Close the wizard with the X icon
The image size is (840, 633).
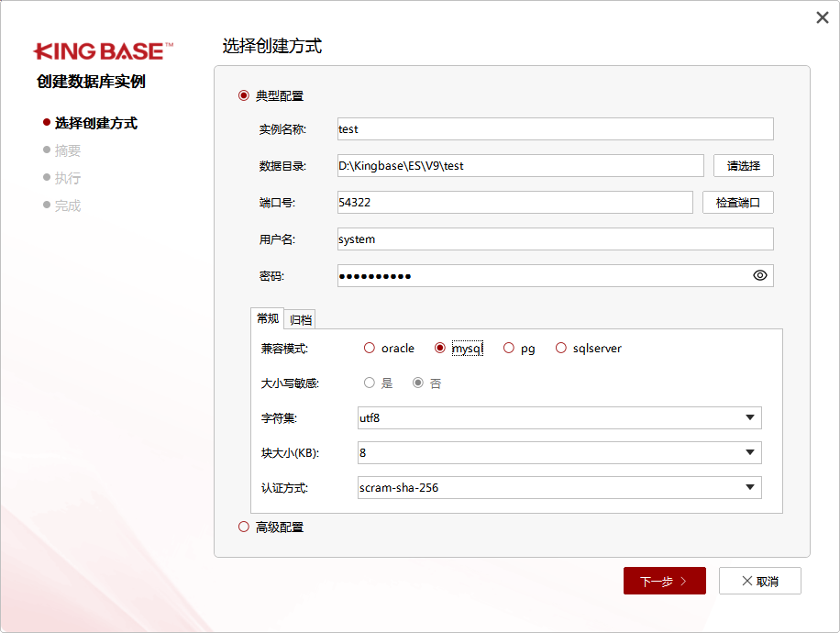823,17
